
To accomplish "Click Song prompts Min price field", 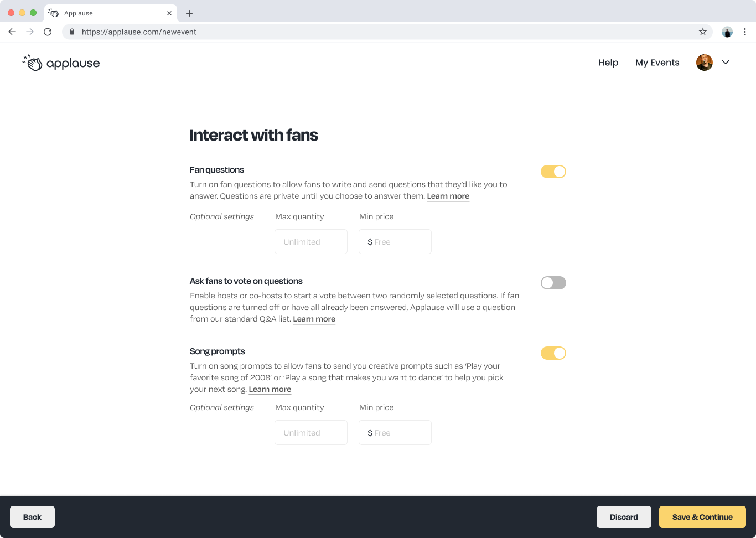I will 395,433.
